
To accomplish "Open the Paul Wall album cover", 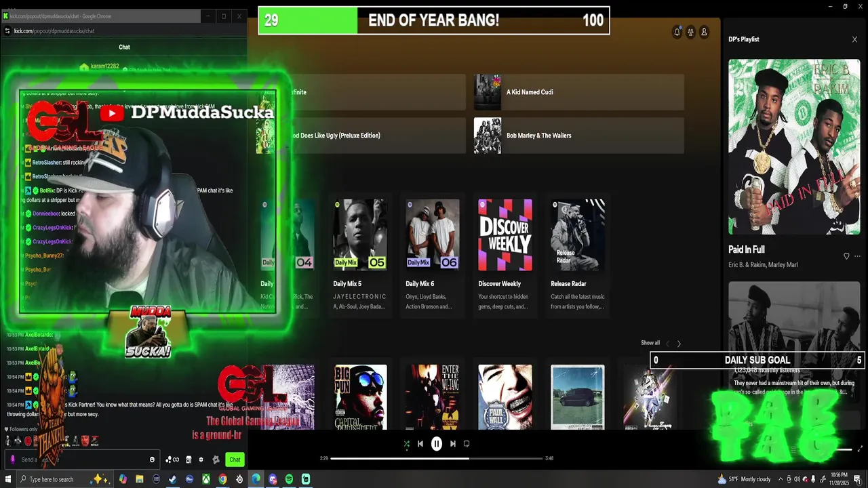I will (x=505, y=397).
